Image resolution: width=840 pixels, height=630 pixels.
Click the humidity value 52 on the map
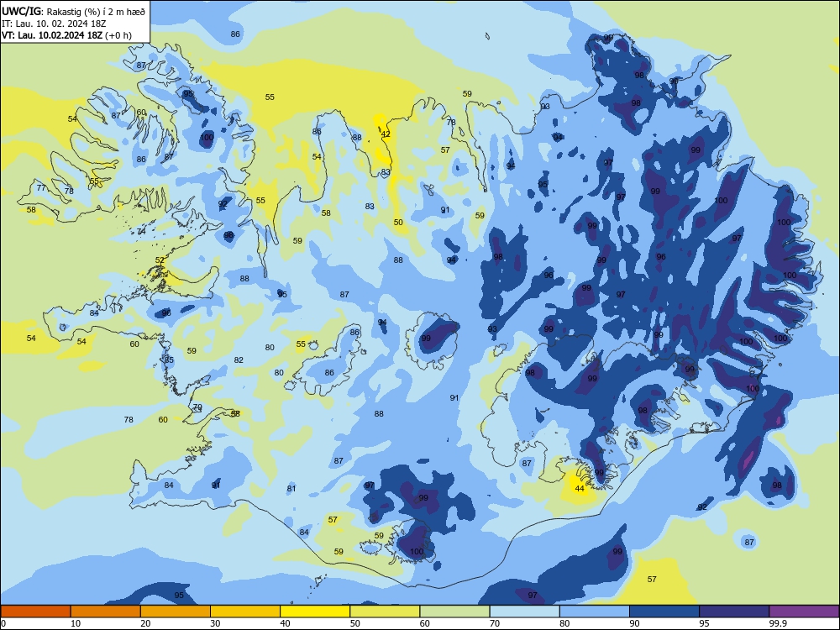[160, 260]
